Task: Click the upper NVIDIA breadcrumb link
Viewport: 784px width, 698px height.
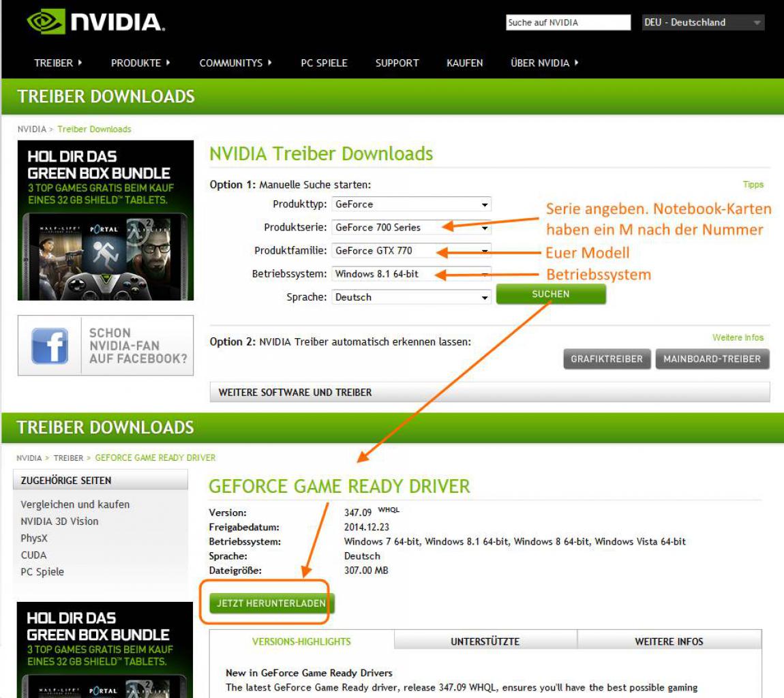Action: click(x=31, y=129)
